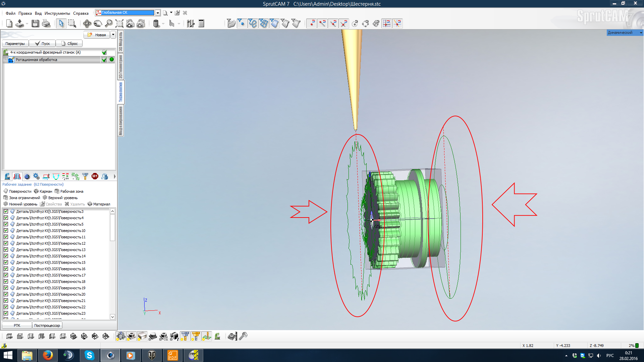The height and width of the screenshot is (362, 644).
Task: Uncheck the Поверхность3 checkbox
Action: point(6,212)
